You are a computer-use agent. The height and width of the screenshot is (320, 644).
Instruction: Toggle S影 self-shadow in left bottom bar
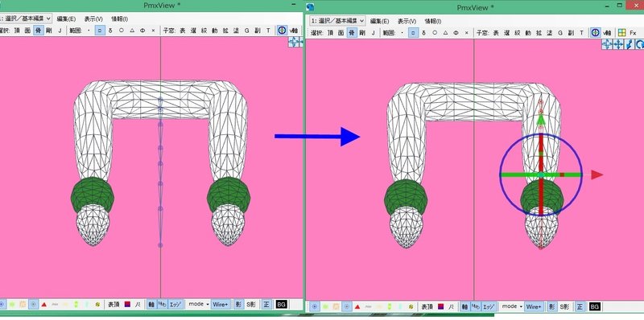pyautogui.click(x=251, y=305)
